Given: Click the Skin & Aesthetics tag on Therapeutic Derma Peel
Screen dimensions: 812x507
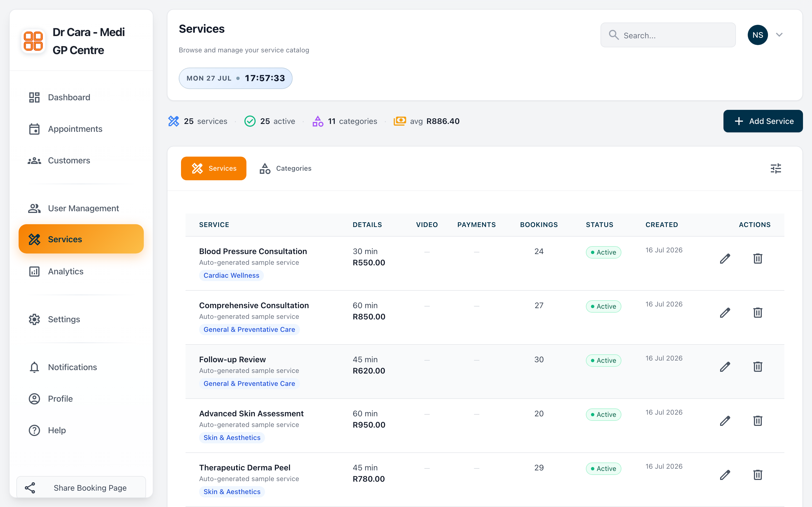Looking at the screenshot, I should (x=232, y=492).
